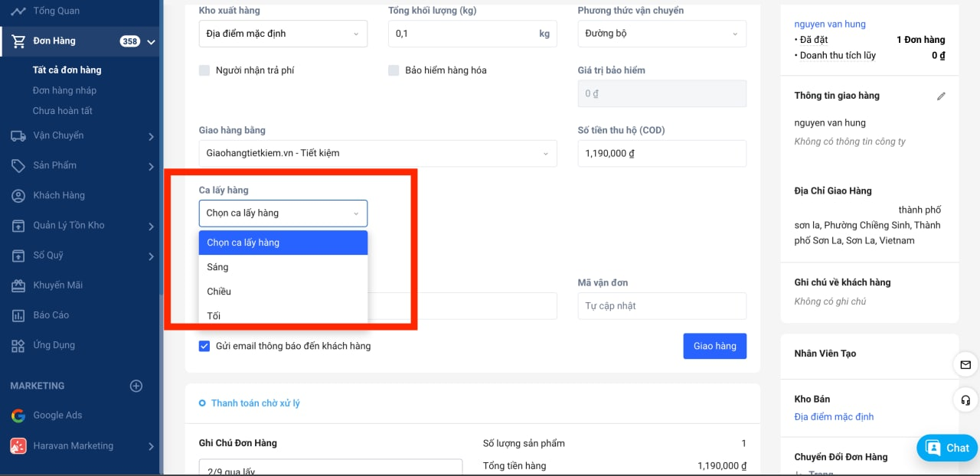The width and height of the screenshot is (980, 476).
Task: Click the Ứng Dụng apps icon
Action: click(18, 345)
